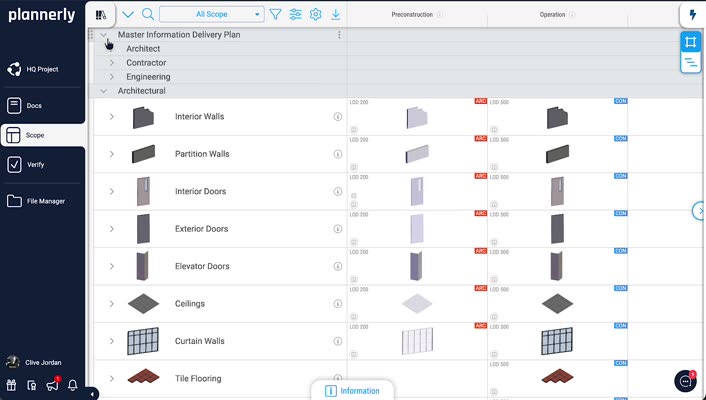Click the Operation column info icon
This screenshot has width=706, height=400.
click(572, 14)
